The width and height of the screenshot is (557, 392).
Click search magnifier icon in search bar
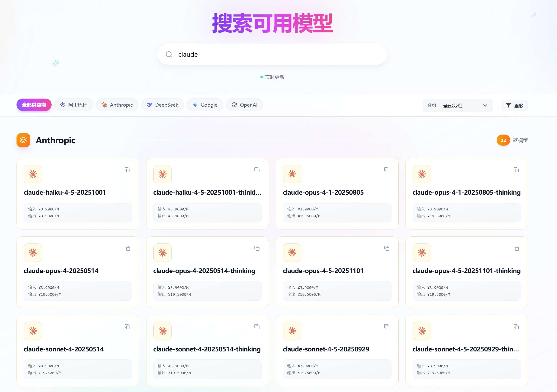(169, 54)
